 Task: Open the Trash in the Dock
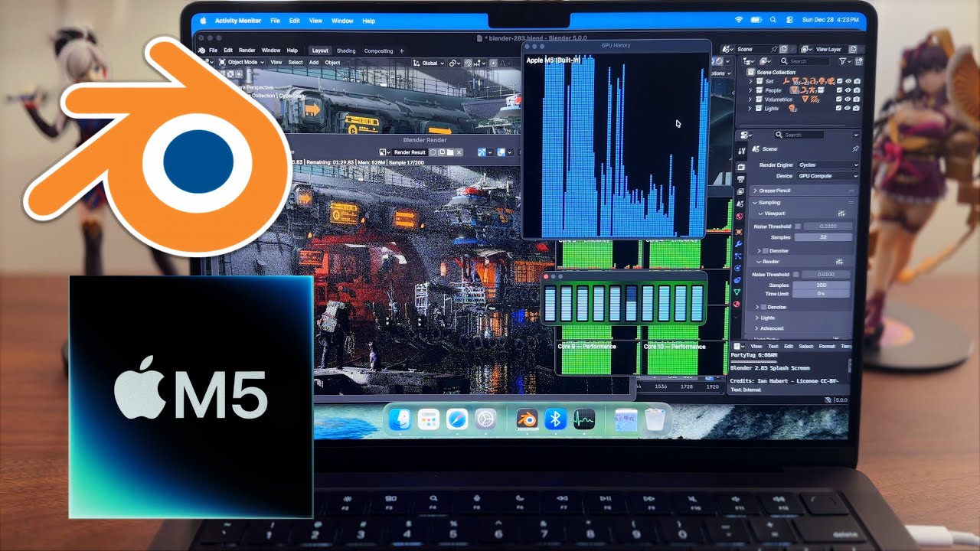tap(657, 419)
